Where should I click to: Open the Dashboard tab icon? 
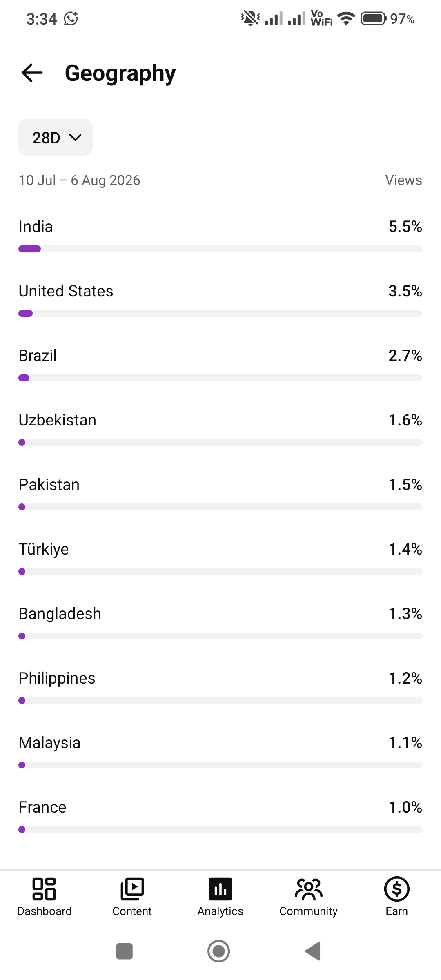point(44,889)
